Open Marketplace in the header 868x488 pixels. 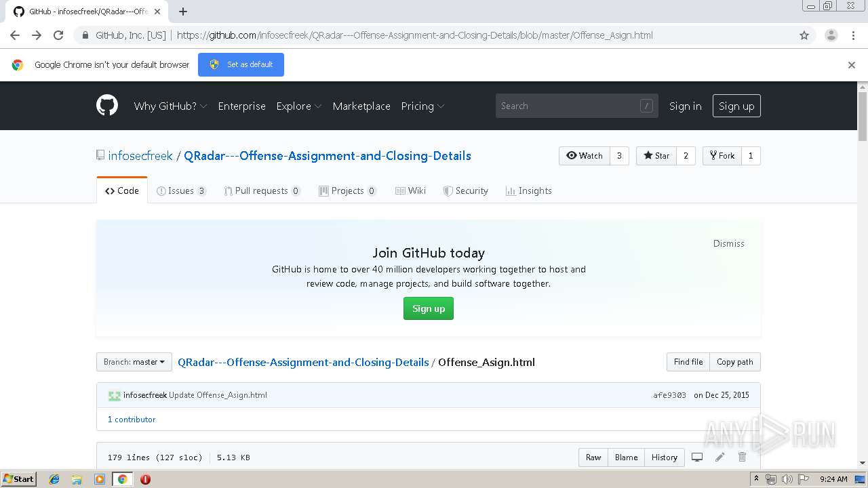coord(361,106)
